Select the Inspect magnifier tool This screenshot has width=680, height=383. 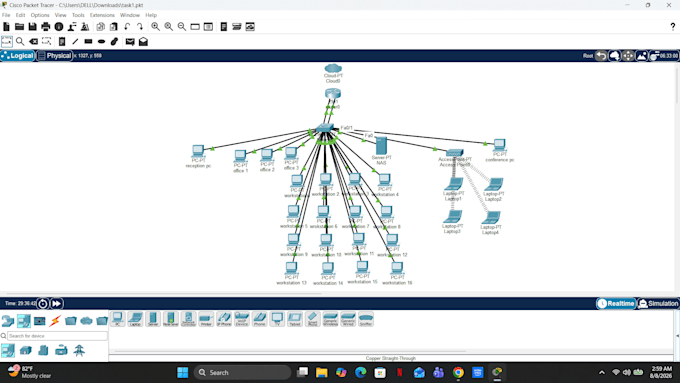click(20, 42)
